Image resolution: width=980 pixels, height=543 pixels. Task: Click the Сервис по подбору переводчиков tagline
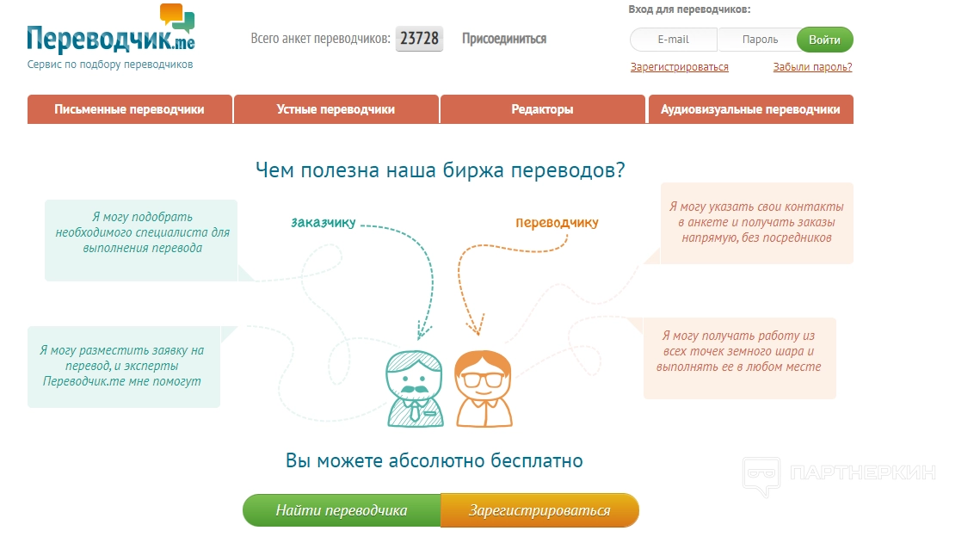[x=110, y=65]
